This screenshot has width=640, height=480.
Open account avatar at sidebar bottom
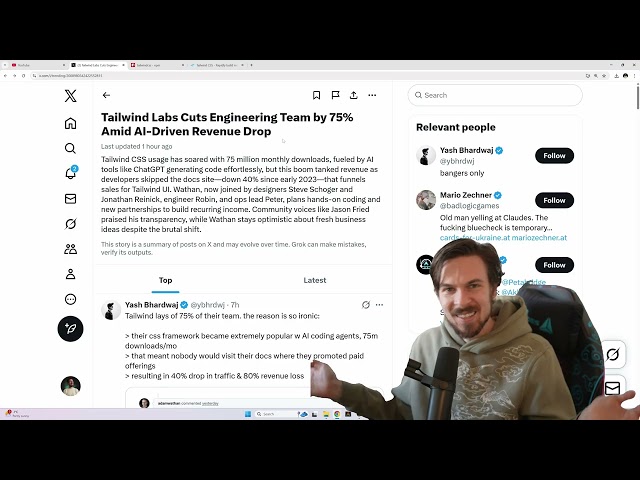[71, 386]
